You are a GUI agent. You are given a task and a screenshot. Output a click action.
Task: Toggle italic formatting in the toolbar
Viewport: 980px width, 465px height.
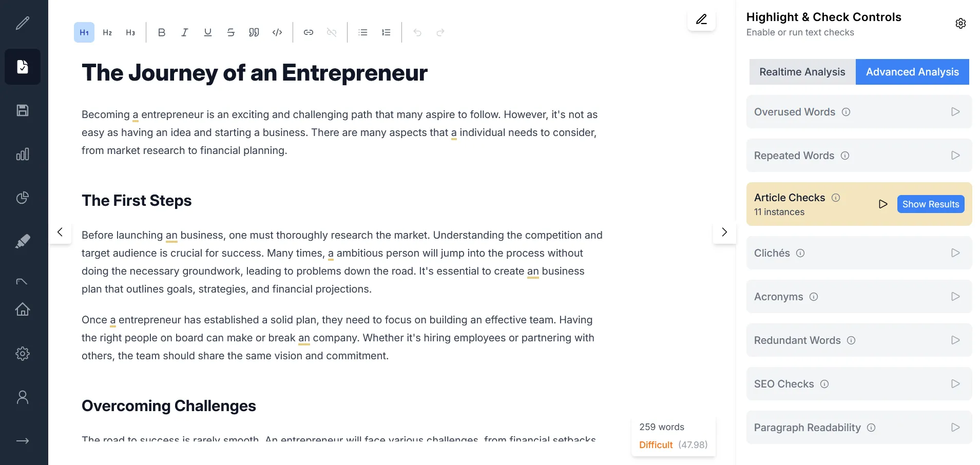(184, 32)
